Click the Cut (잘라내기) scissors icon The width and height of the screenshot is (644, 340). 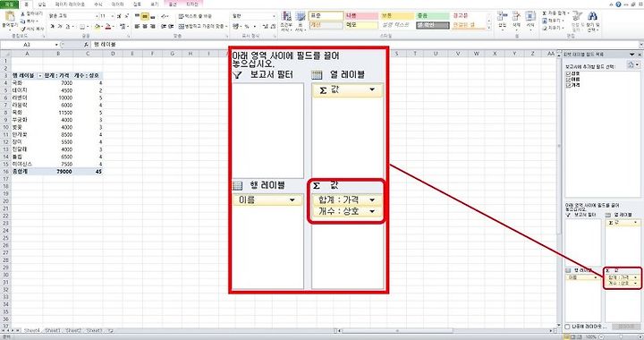(23, 14)
